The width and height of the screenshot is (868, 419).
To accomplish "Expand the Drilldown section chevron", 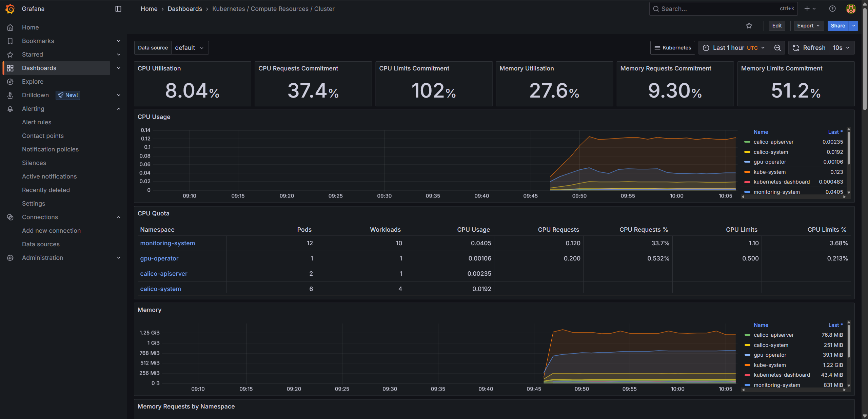I will tap(119, 95).
